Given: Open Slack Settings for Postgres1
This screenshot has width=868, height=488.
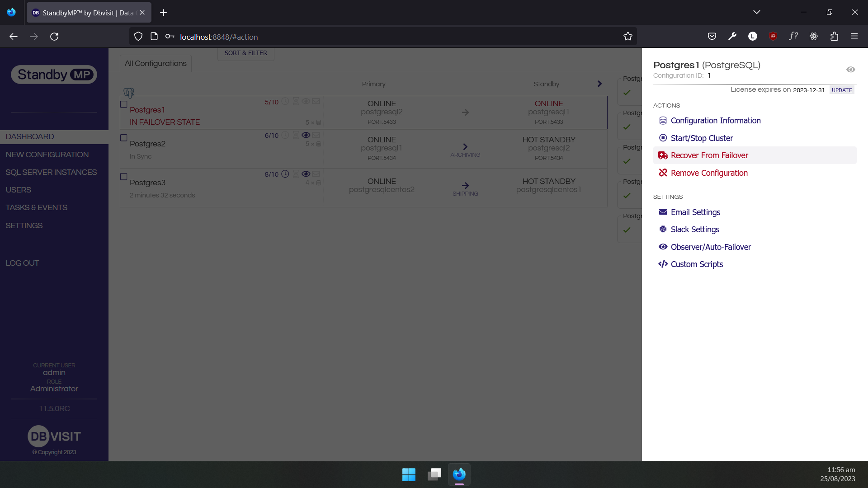Looking at the screenshot, I should pyautogui.click(x=695, y=229).
